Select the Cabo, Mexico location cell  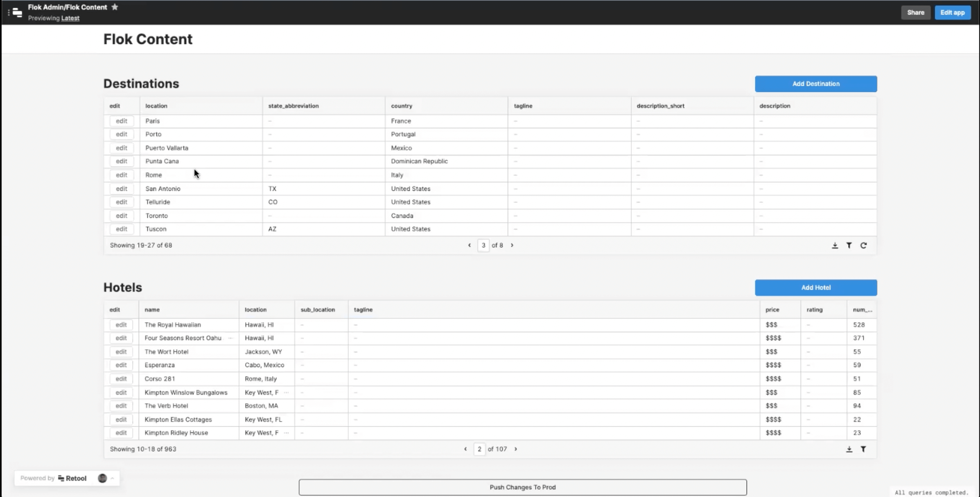[x=267, y=365]
